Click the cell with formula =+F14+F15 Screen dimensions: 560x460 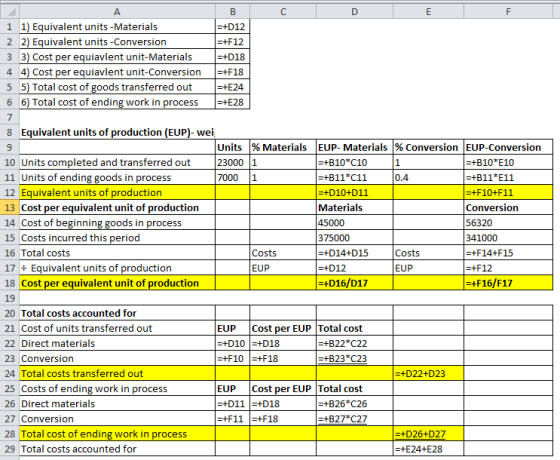pyautogui.click(x=508, y=253)
